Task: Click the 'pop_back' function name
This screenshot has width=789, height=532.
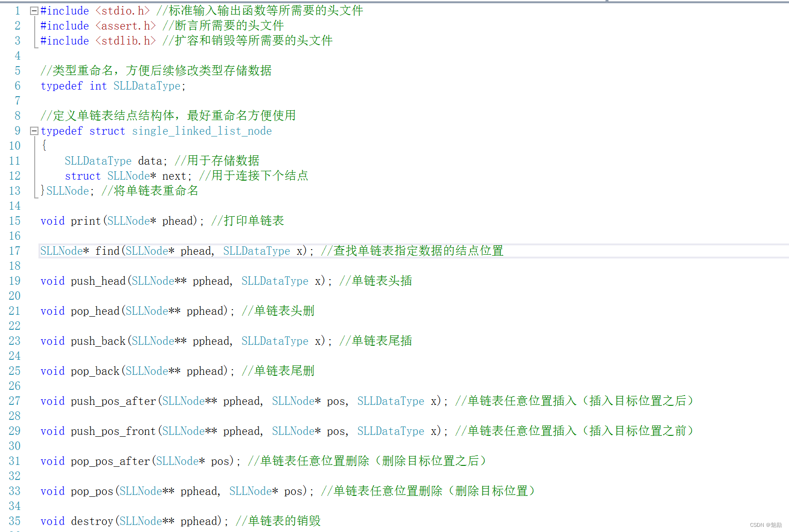Action: pos(95,371)
